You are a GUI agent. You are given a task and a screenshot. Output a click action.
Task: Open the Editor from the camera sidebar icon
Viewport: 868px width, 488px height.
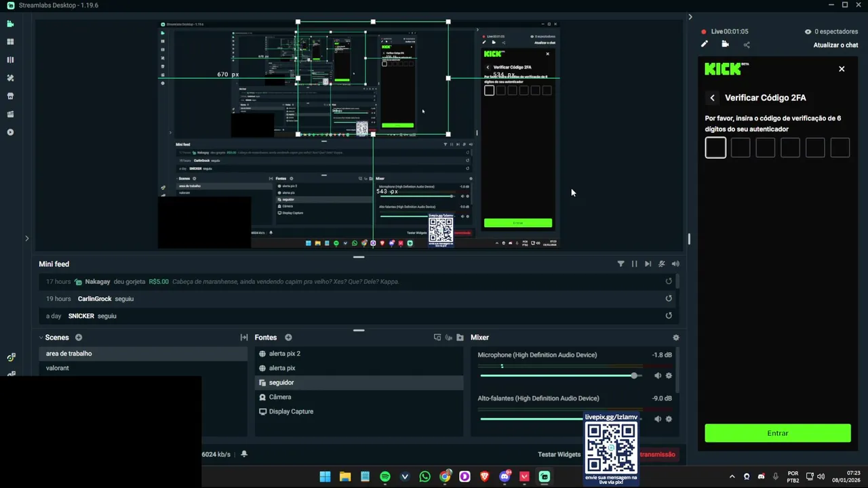[10, 24]
